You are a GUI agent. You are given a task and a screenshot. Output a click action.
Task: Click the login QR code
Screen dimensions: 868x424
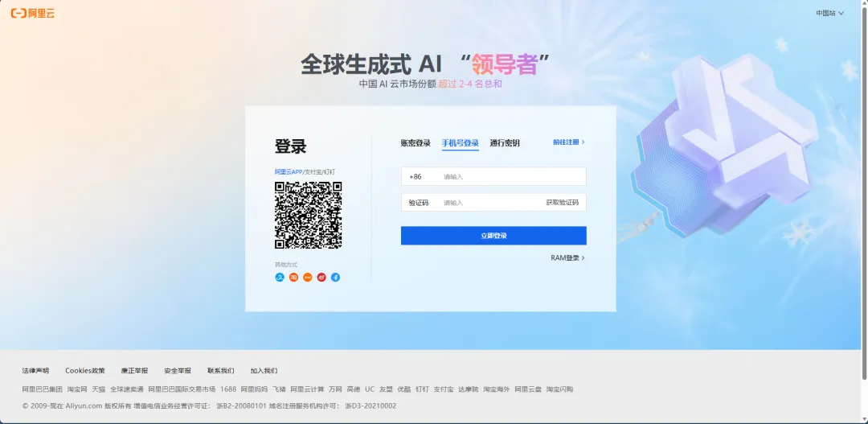(x=309, y=215)
